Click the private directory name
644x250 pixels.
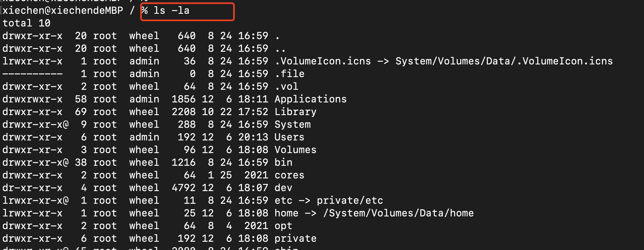(296, 238)
